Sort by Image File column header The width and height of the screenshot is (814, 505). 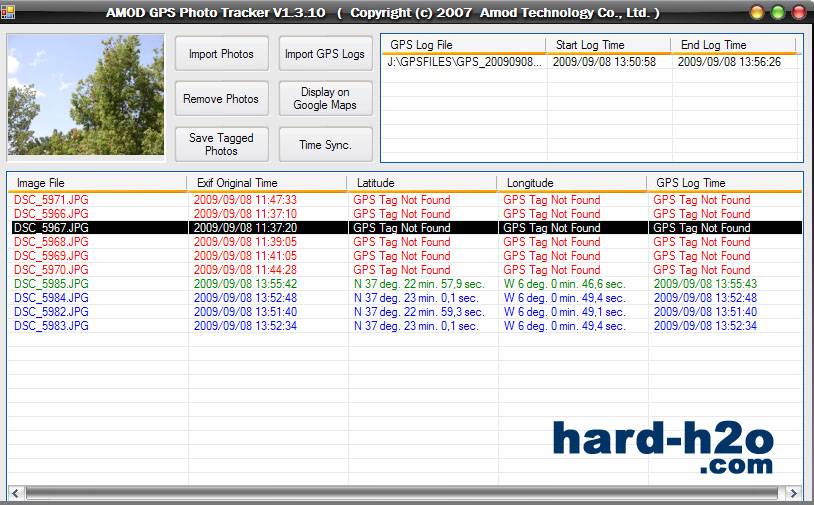97,183
